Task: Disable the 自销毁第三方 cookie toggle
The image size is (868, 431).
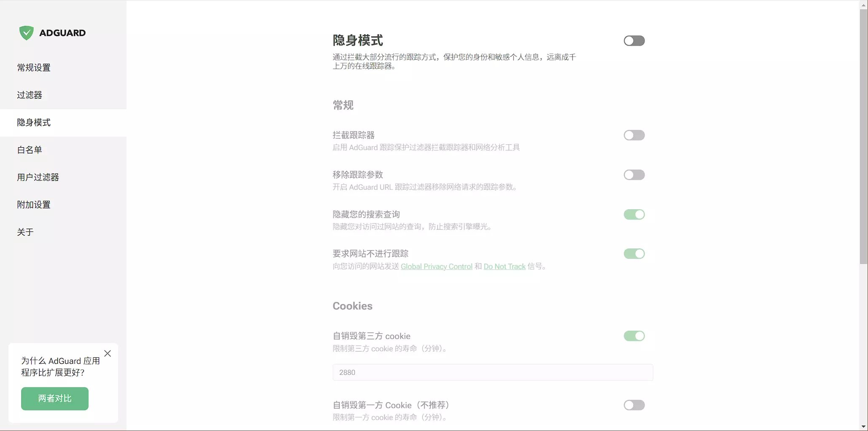Action: [634, 336]
